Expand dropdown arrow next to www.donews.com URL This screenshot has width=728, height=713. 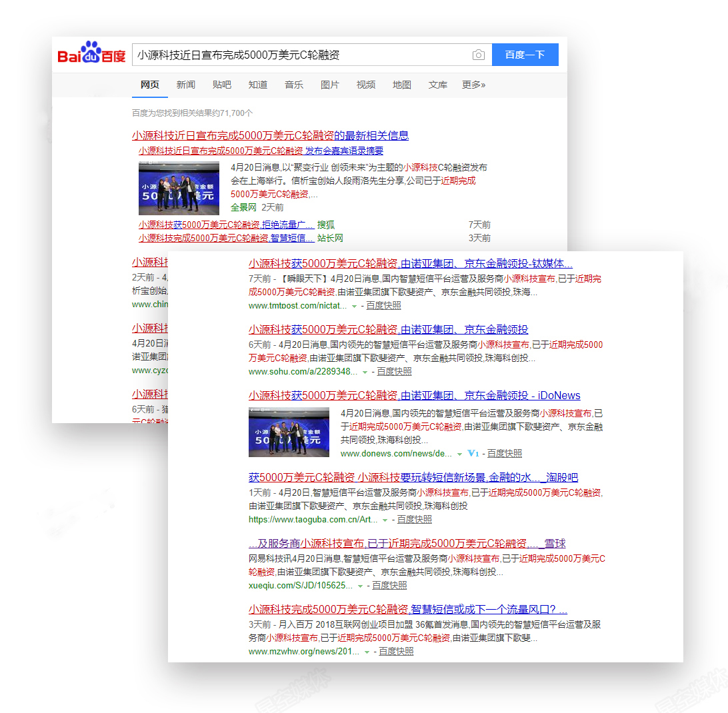459,454
